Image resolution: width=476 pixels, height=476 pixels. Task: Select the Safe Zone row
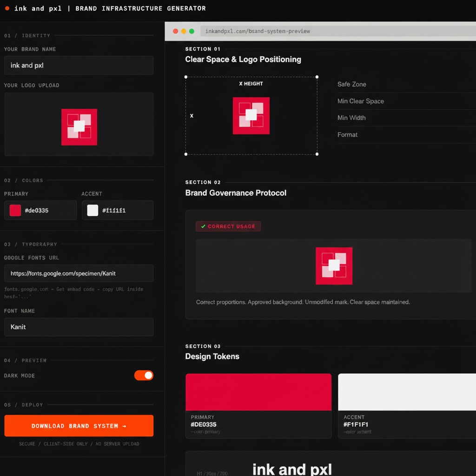coord(406,85)
